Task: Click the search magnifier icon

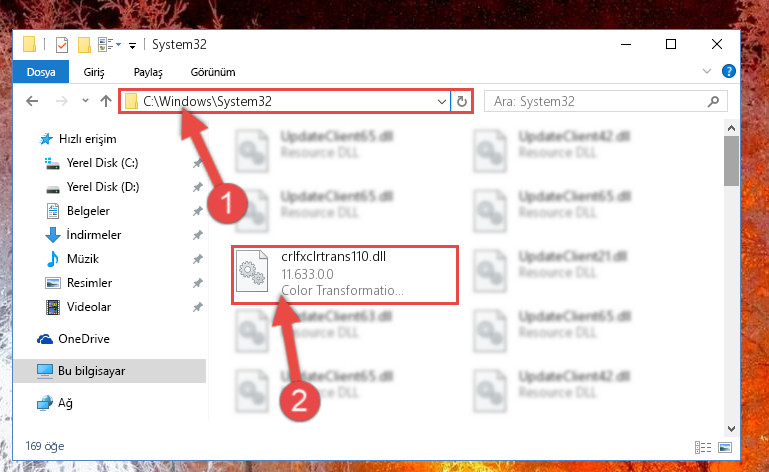Action: [713, 101]
